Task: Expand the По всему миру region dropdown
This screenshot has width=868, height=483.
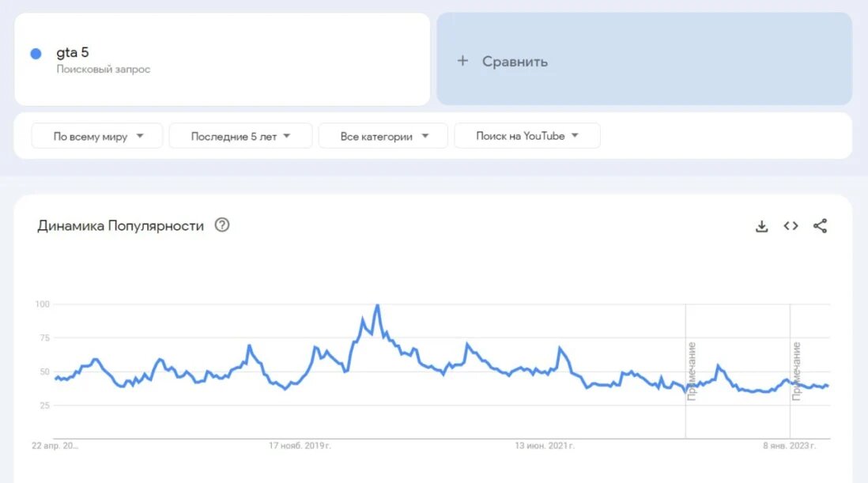Action: pos(97,136)
